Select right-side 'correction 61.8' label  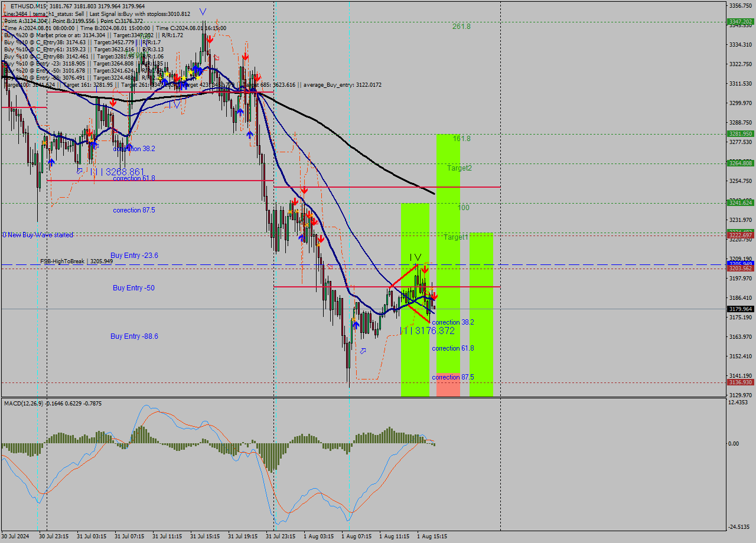[453, 348]
